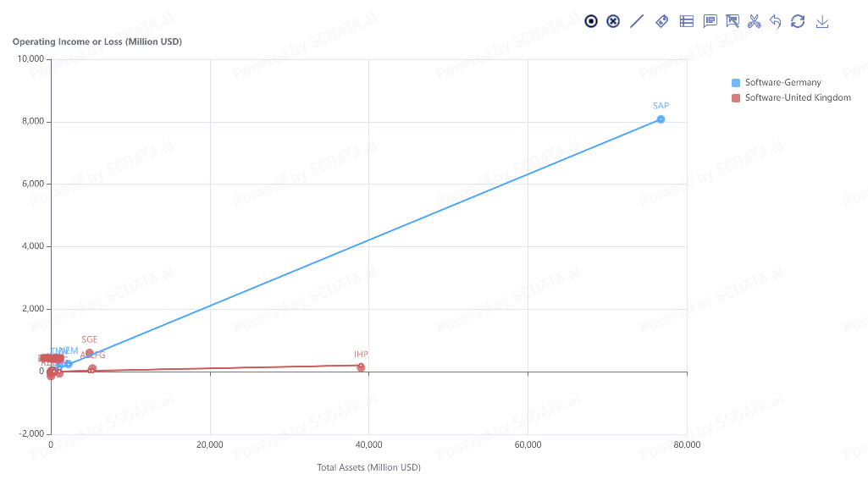Click the red Software-United Kingdom legend swatch
This screenshot has width=868, height=485.
(x=736, y=98)
